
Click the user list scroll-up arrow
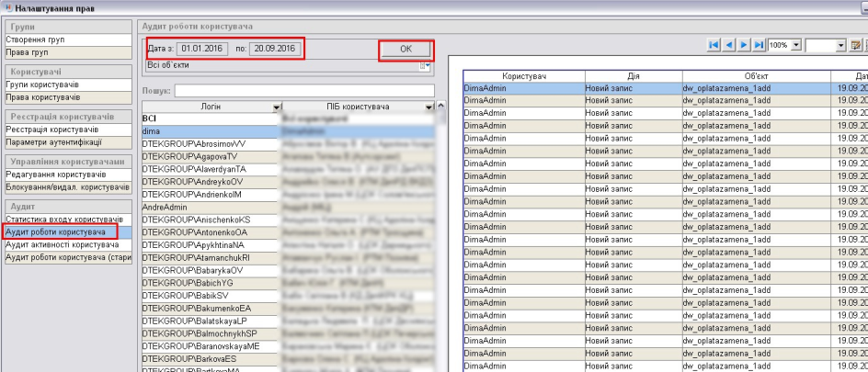441,107
